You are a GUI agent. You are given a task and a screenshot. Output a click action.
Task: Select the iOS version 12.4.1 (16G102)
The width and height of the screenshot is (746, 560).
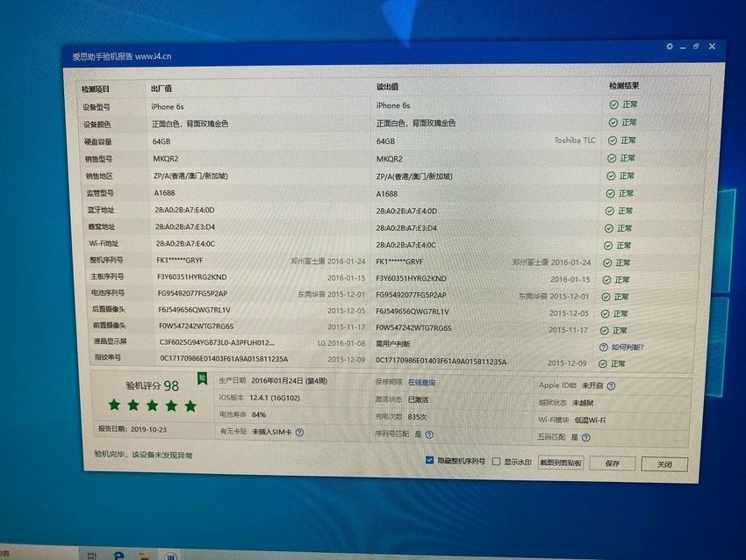pos(275,398)
